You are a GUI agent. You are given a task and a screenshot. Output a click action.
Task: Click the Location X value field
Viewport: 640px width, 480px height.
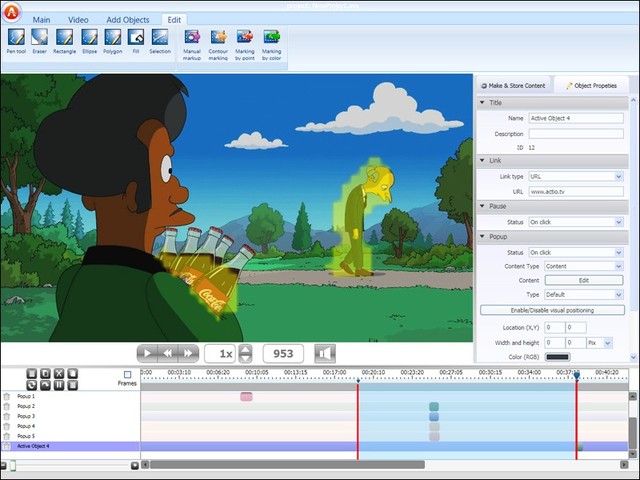pos(555,327)
